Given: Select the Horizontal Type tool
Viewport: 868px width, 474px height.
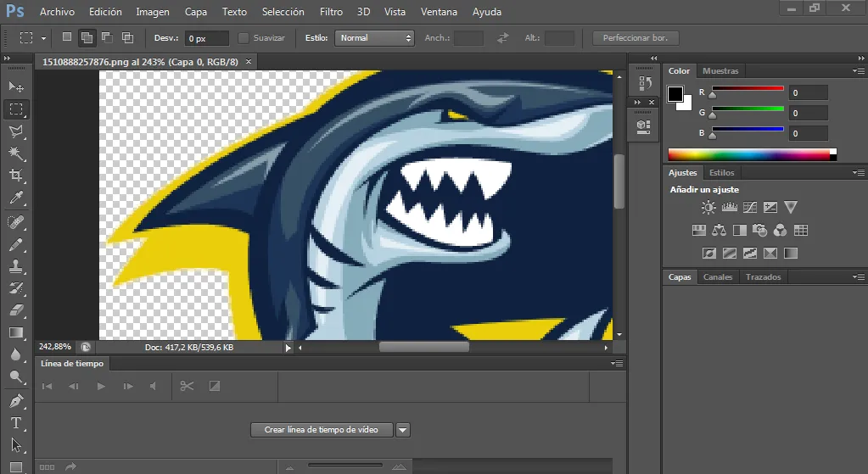Looking at the screenshot, I should [x=16, y=423].
